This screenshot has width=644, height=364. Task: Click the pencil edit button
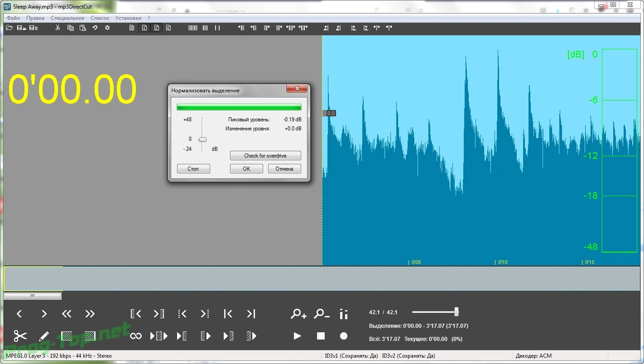pos(44,336)
